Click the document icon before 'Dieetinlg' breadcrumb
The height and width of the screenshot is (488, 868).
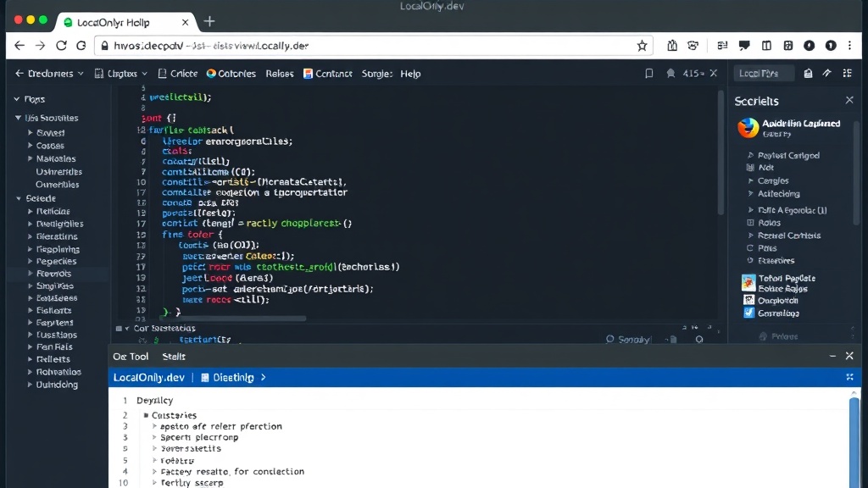coord(205,378)
